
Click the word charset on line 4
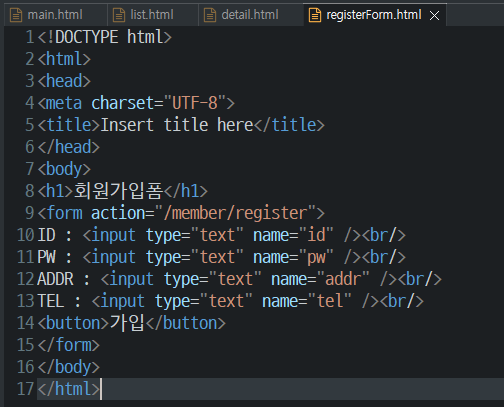click(123, 103)
